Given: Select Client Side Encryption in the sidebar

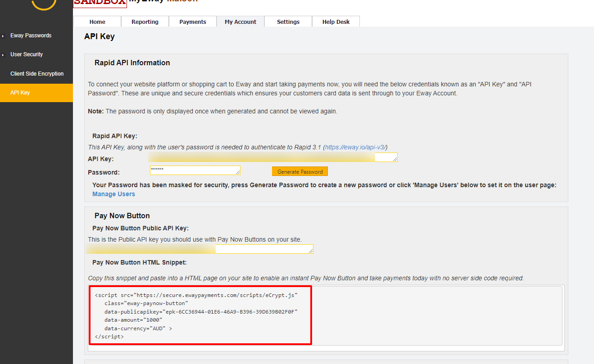Looking at the screenshot, I should click(x=37, y=74).
